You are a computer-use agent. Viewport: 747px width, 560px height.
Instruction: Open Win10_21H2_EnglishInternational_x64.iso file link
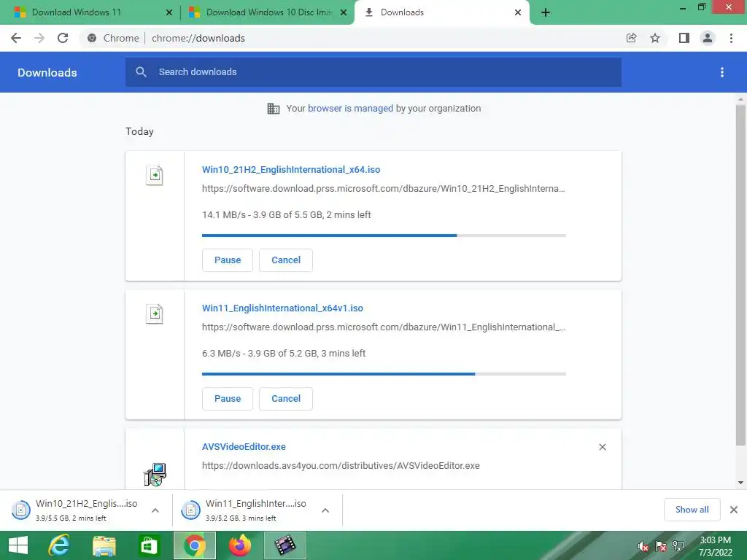click(291, 169)
